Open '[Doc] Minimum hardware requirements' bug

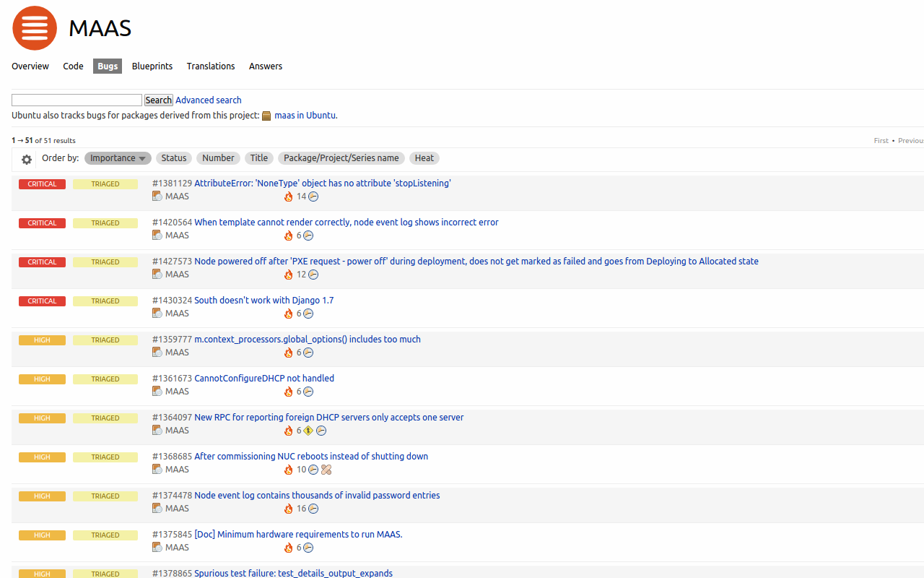(x=298, y=535)
